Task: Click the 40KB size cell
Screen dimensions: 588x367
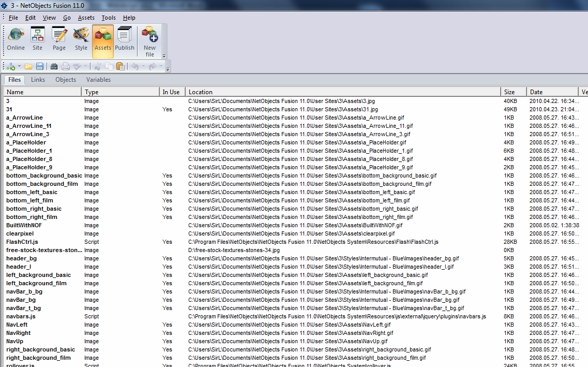Action: click(x=510, y=101)
